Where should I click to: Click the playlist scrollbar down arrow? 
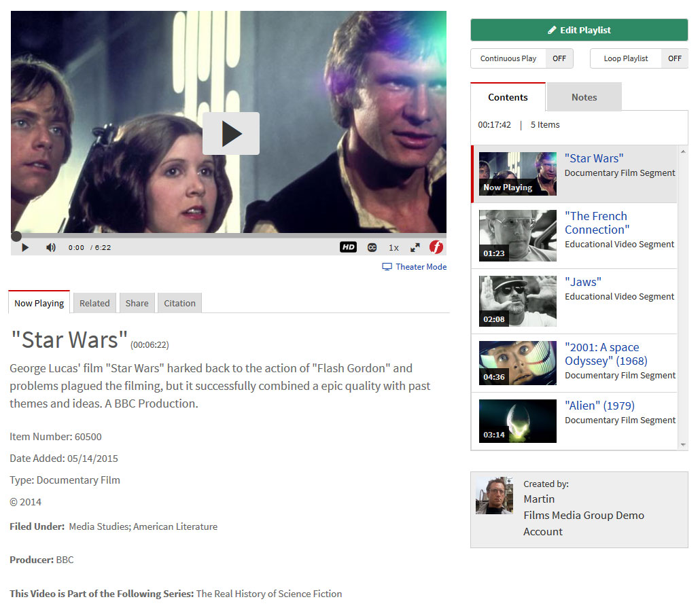point(683,445)
